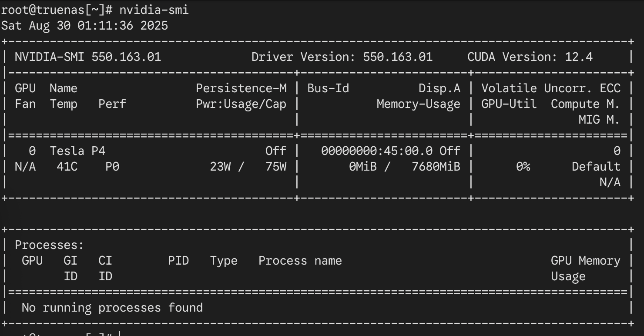Click the Volatile Uncorr. ECC header

550,88
